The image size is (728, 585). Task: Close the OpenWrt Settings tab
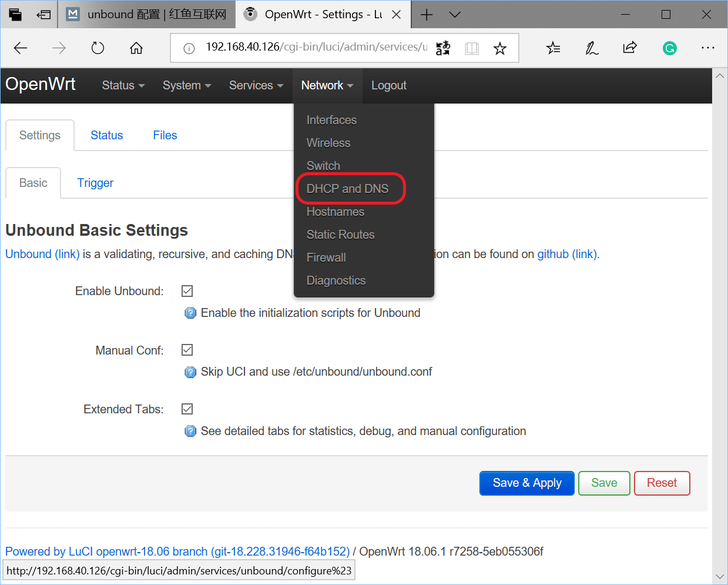tap(397, 15)
